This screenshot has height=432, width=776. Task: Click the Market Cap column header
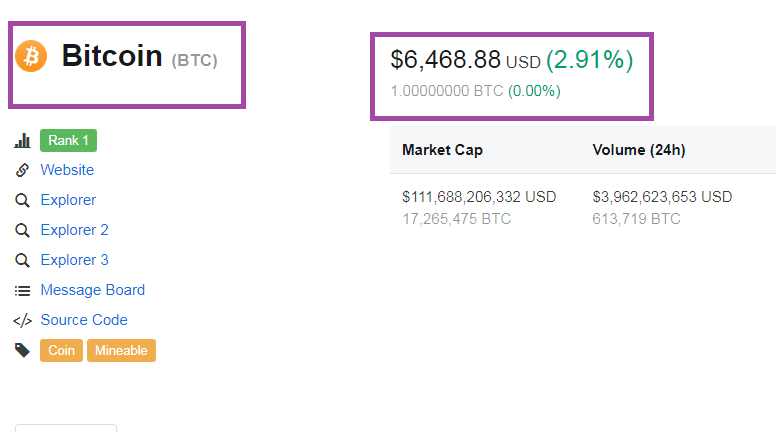[442, 150]
